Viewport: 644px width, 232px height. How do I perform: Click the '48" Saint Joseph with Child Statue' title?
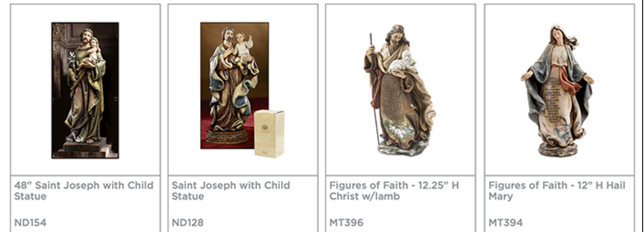[x=84, y=191]
